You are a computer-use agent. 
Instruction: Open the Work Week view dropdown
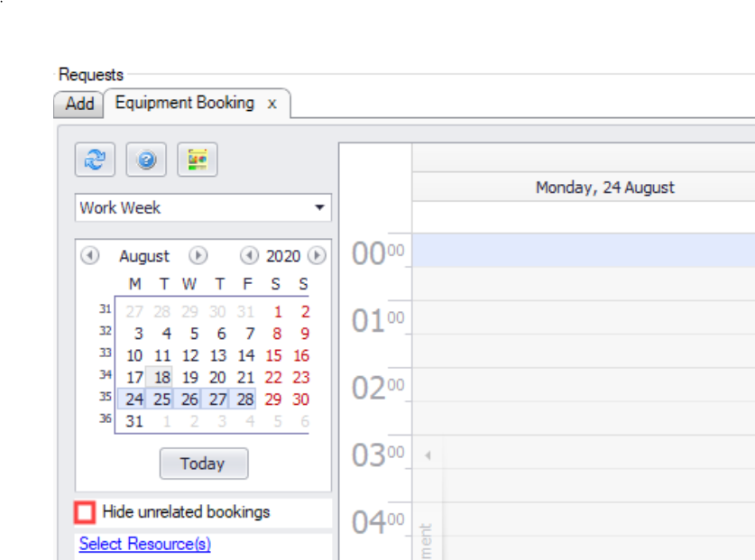[x=203, y=208]
